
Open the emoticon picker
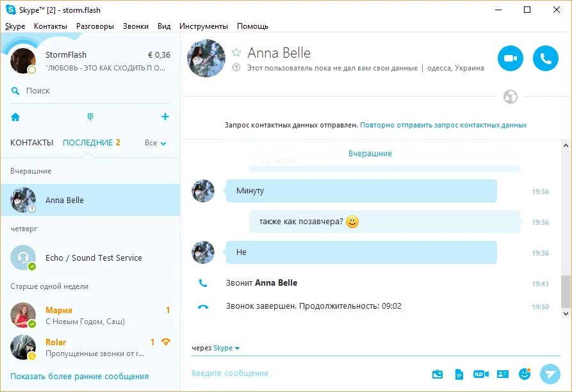525,374
